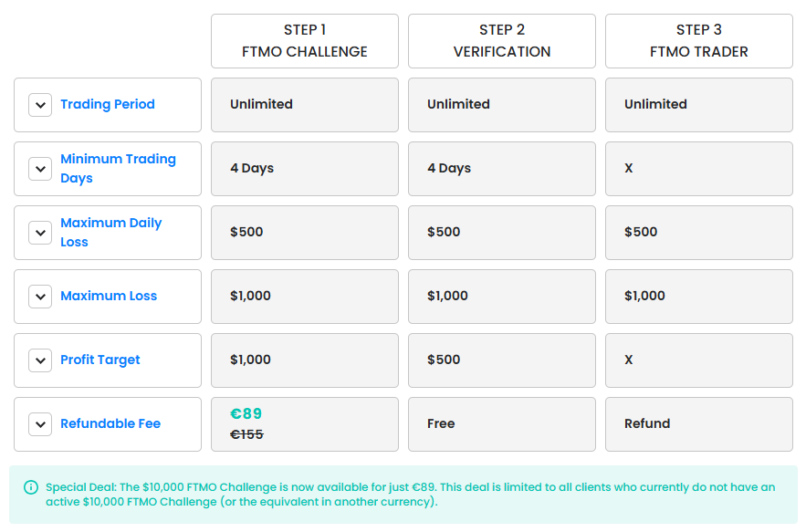Click the Special Deal info icon
Viewport: 806px width, 532px height.
[31, 487]
